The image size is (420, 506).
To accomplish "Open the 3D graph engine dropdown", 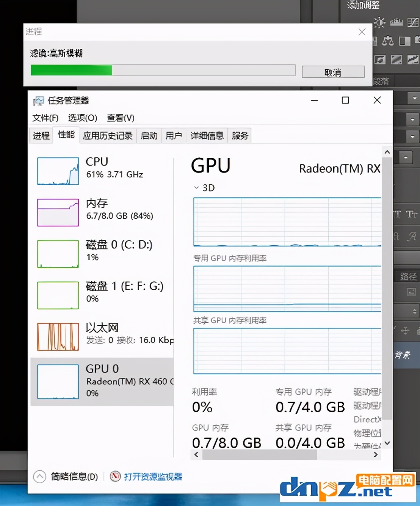I will 196,188.
